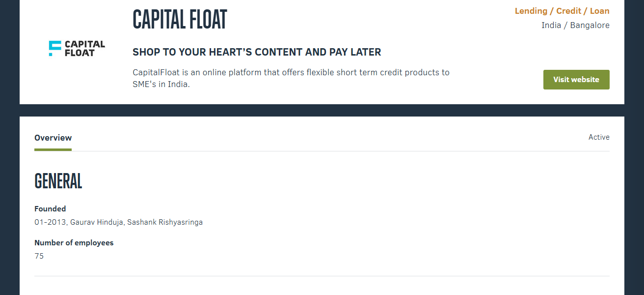644x295 pixels.
Task: Open the Bangalore city page
Action: pyautogui.click(x=590, y=25)
